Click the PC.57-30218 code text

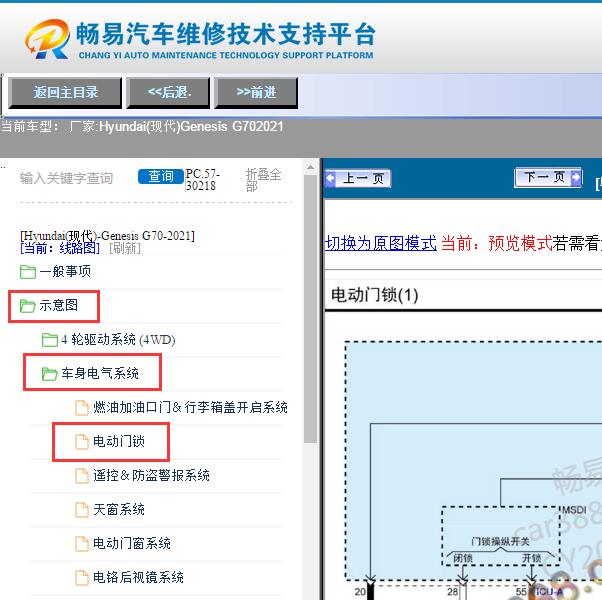click(x=202, y=180)
